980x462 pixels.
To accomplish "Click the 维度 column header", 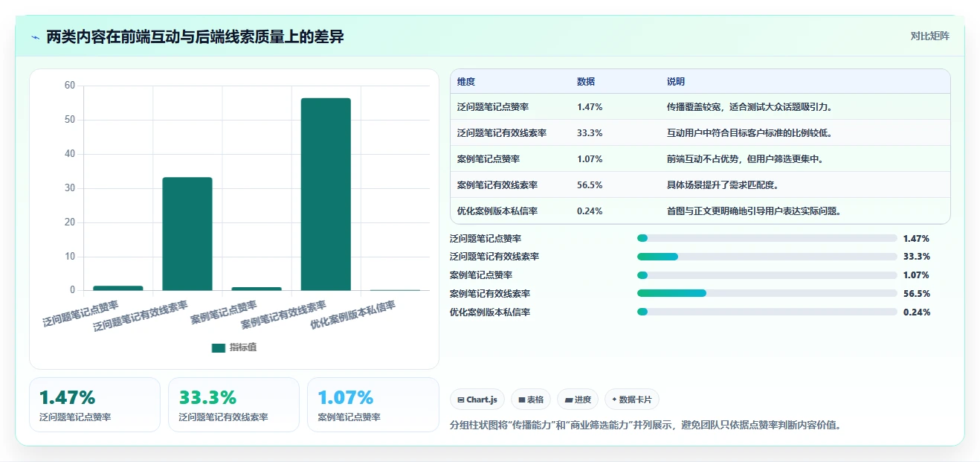I will point(466,81).
